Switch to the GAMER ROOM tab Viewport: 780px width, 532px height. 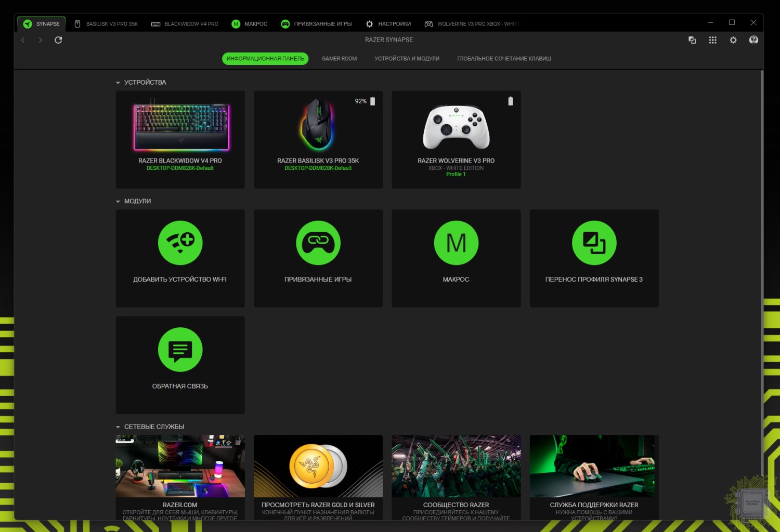tap(339, 59)
